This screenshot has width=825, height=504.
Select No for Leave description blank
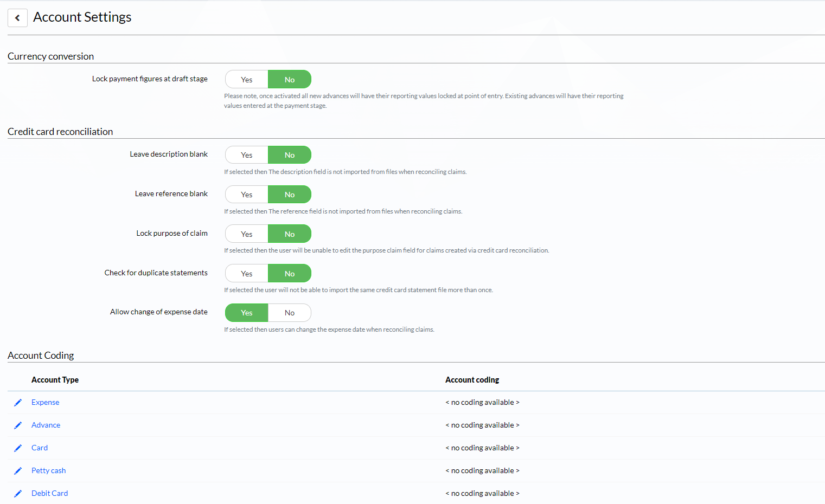[290, 155]
